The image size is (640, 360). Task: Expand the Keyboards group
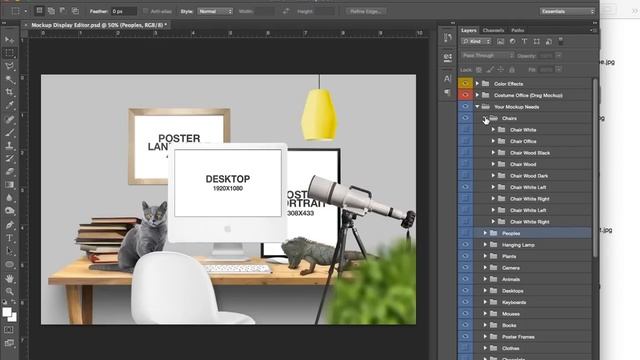point(485,302)
